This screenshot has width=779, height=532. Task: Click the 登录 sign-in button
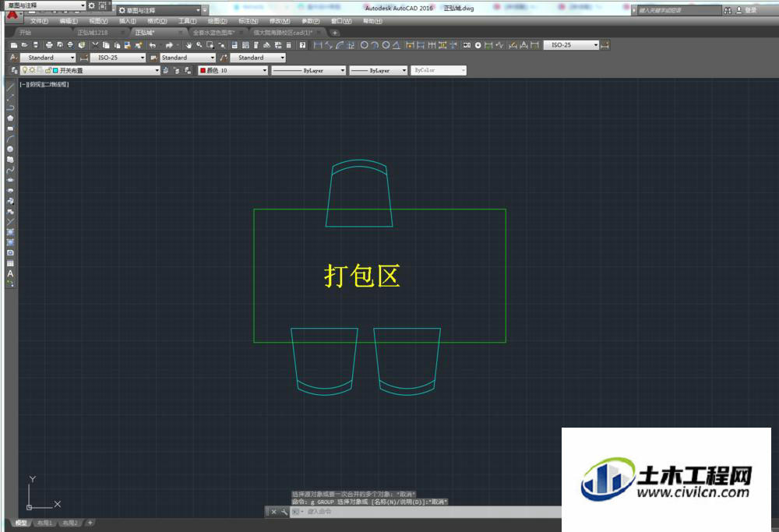pos(746,10)
